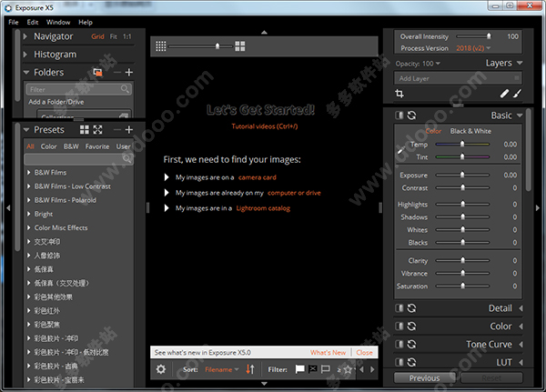This screenshot has width=546, height=392.
Task: Expand the Histogram panel
Action: (x=25, y=55)
